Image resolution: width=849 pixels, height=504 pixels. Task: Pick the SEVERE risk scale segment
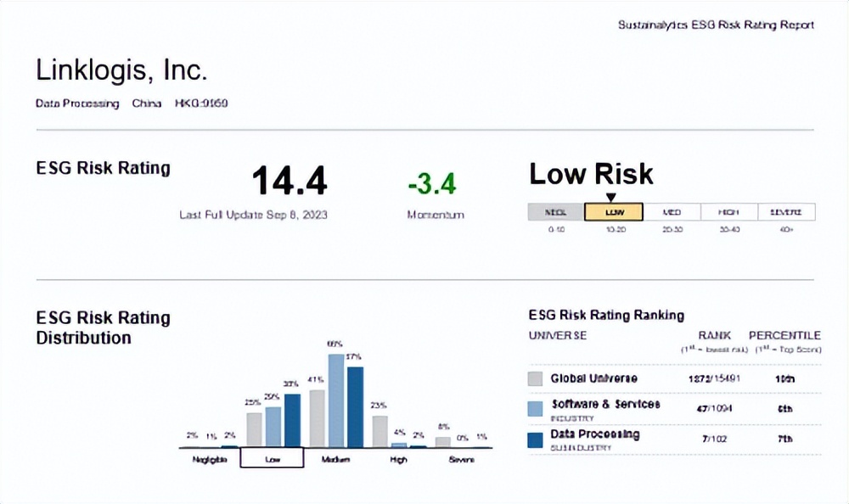point(786,212)
